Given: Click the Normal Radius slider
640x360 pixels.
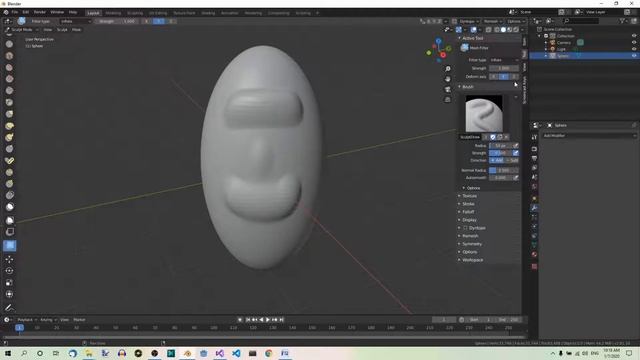Looking at the screenshot, I should pos(504,170).
